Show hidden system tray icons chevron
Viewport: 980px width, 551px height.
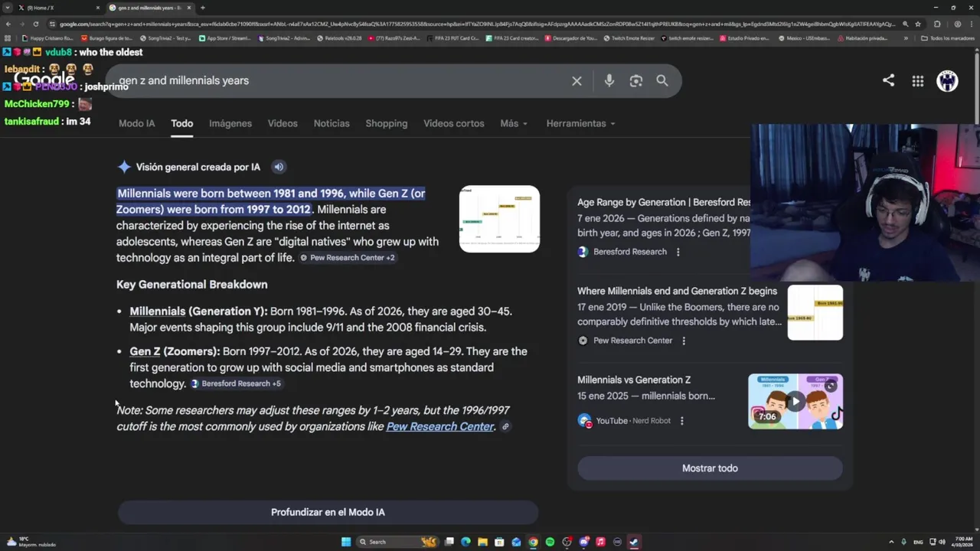[891, 542]
